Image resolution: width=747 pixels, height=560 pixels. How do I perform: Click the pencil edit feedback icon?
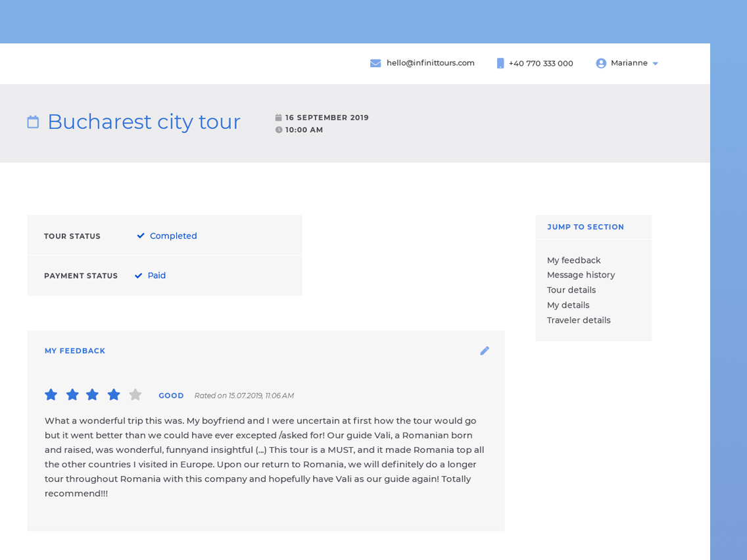[x=485, y=351]
